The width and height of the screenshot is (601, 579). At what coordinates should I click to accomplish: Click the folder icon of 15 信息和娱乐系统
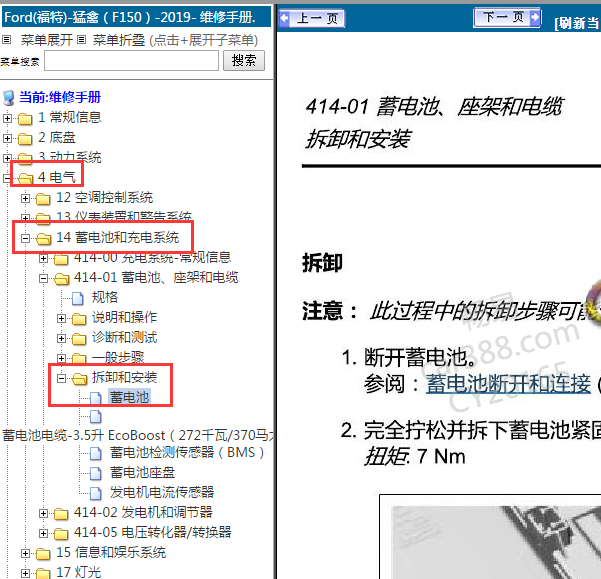click(x=43, y=554)
